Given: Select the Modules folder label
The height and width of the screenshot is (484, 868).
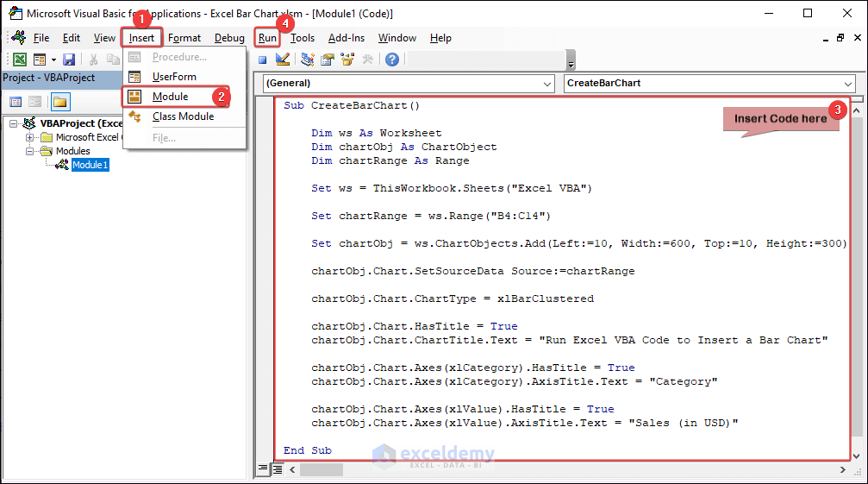Looking at the screenshot, I should point(73,151).
